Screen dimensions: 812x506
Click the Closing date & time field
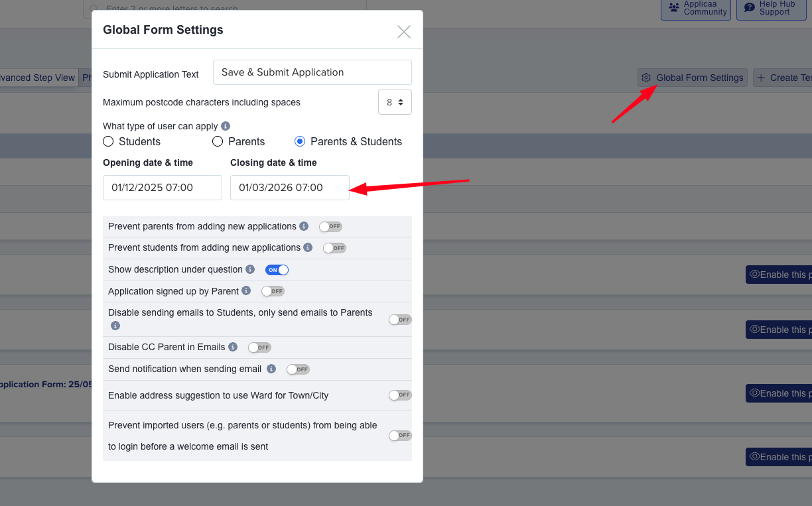tap(290, 188)
